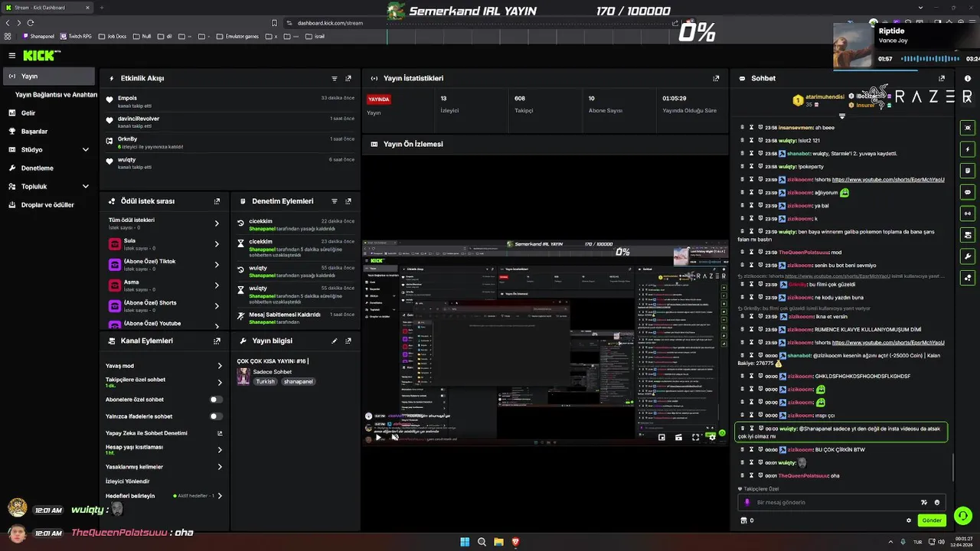Edit Yayın bilgisi with the pencil icon
This screenshot has width=980, height=551.
[x=335, y=341]
